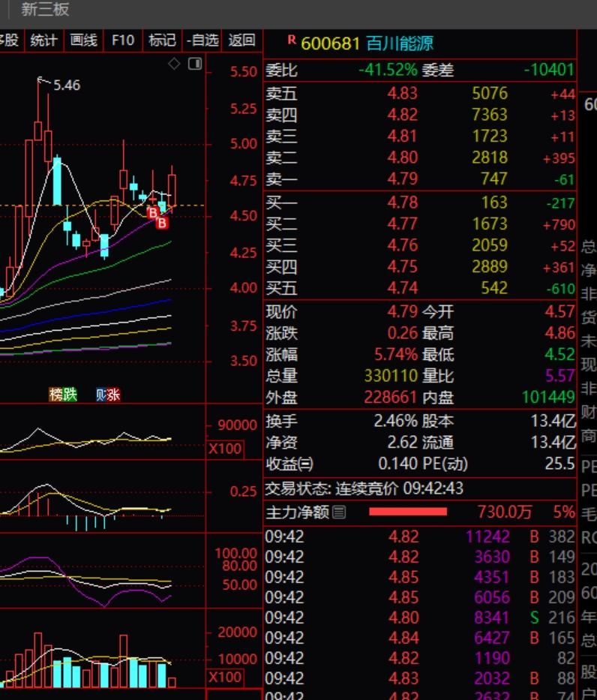Click trade tick with volume 6427

coord(420,638)
